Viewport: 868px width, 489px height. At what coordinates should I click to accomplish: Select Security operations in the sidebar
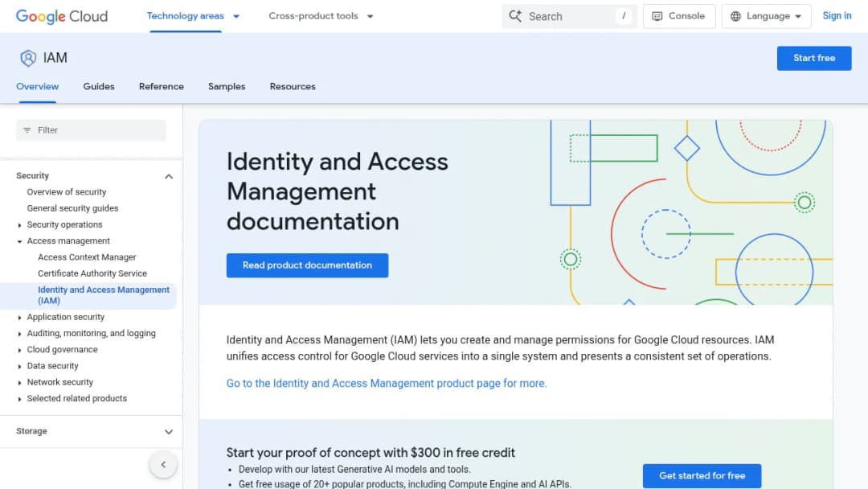65,225
